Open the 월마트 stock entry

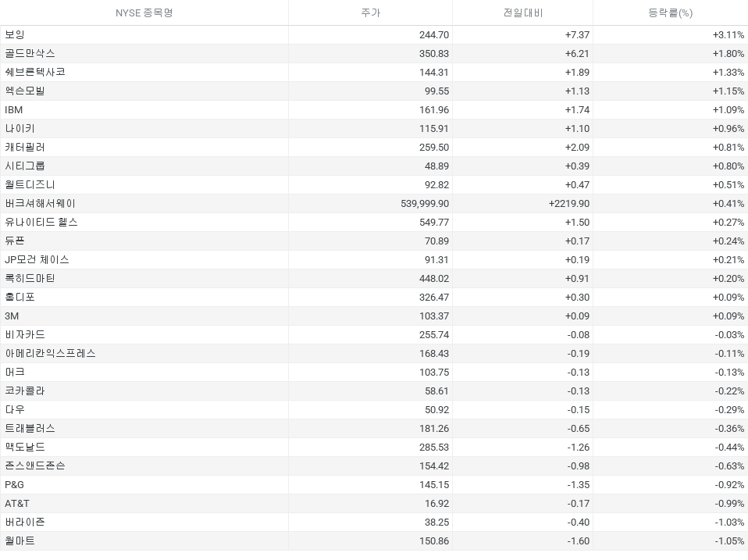(x=20, y=540)
